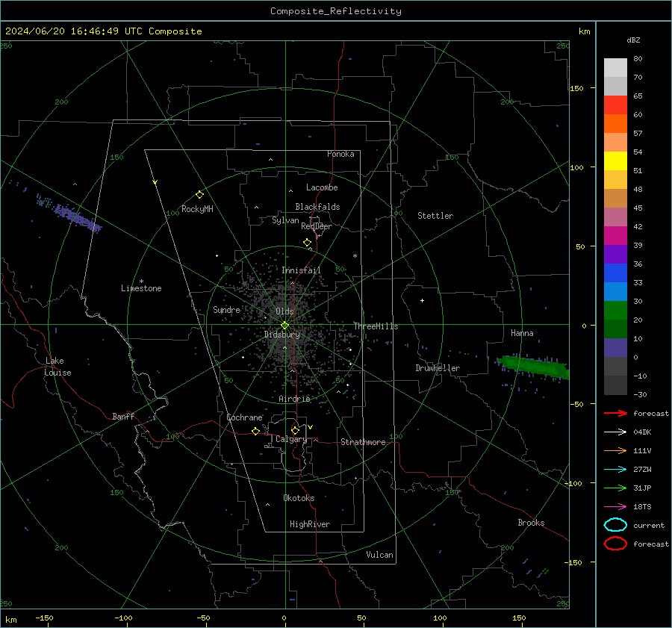Pick the bright yellow 51-54 dBZ swatch
Screen dimensions: 672x628
coord(615,161)
